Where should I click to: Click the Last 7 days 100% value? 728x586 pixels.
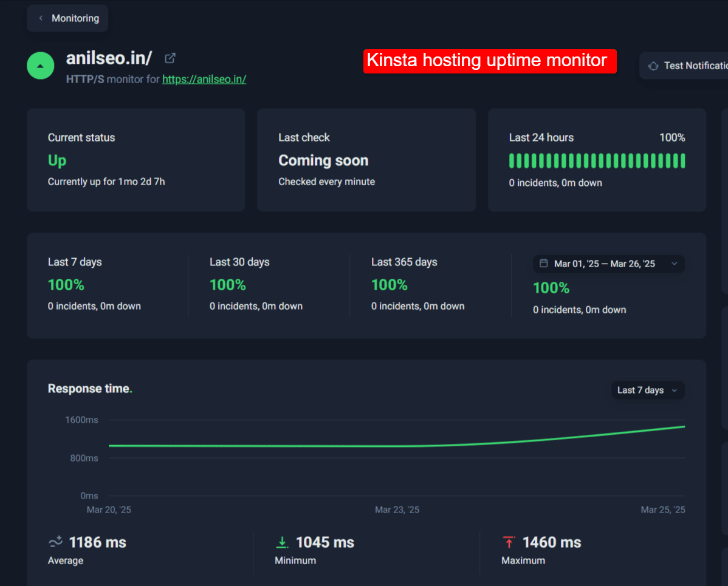(66, 285)
